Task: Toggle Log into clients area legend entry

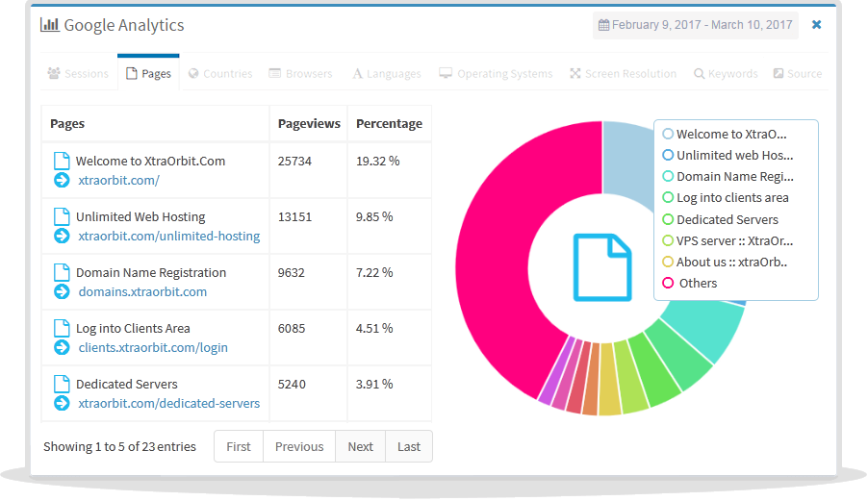Action: pos(726,198)
